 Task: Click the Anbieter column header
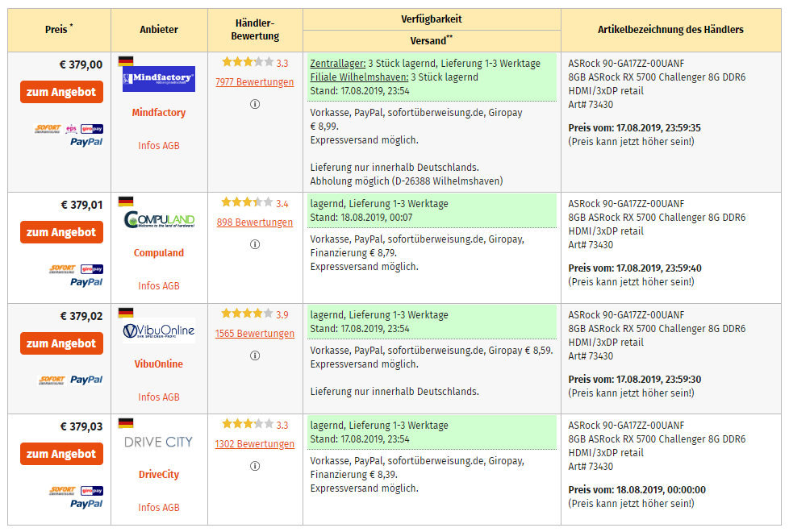(x=159, y=30)
